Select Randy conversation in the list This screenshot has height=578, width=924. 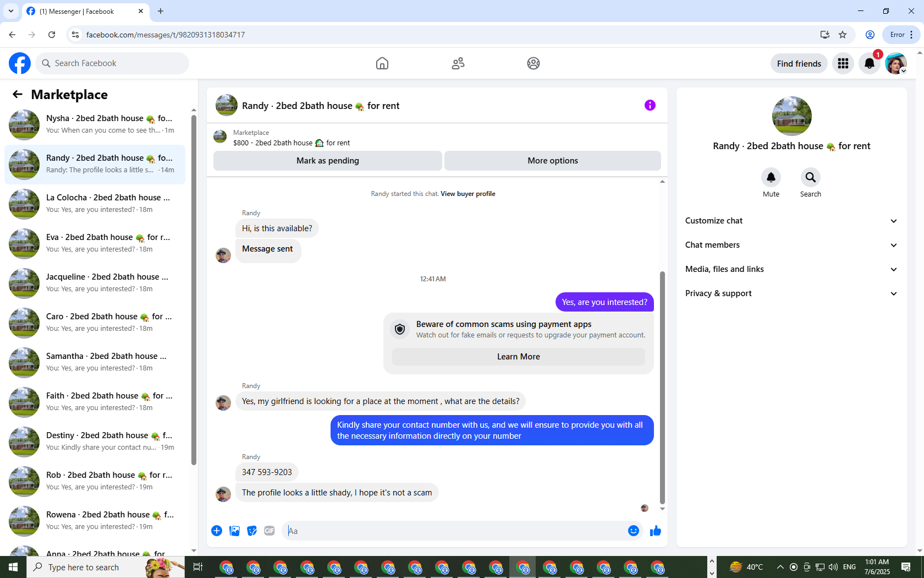(95, 164)
